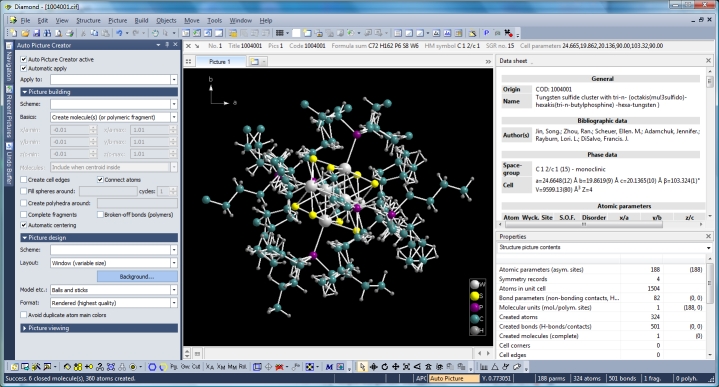Click the blue P icon in toolbar
The image size is (719, 387).
pyautogui.click(x=487, y=33)
